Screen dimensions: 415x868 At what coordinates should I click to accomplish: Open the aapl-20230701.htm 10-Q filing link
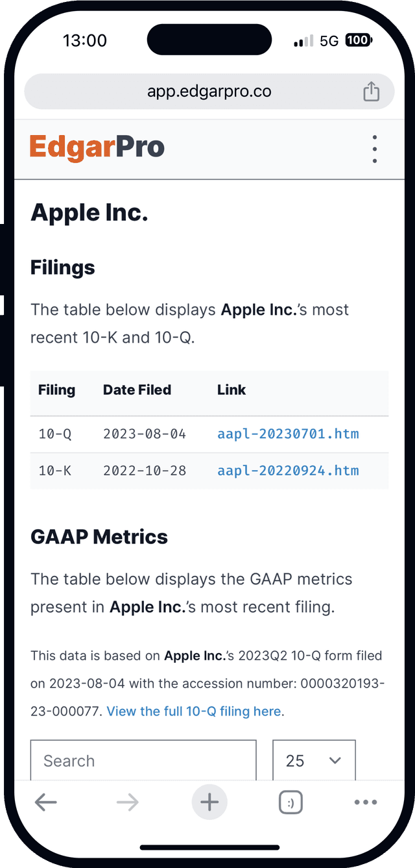tap(288, 434)
